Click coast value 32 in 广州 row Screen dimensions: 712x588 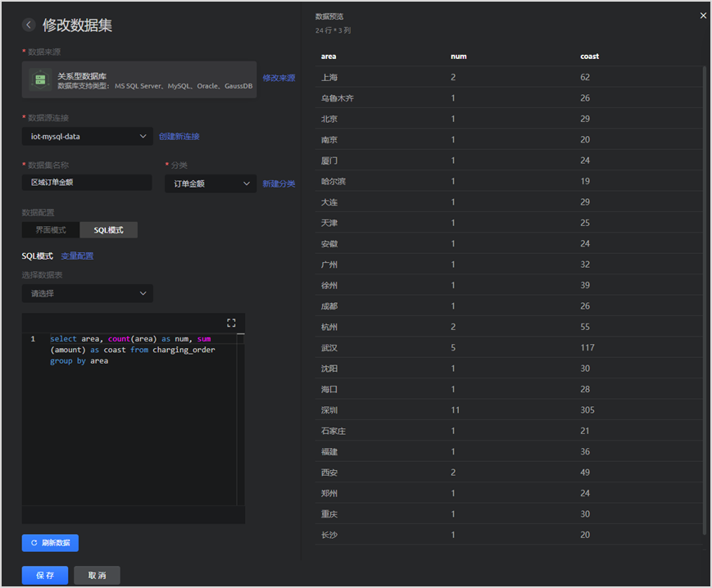(x=585, y=265)
